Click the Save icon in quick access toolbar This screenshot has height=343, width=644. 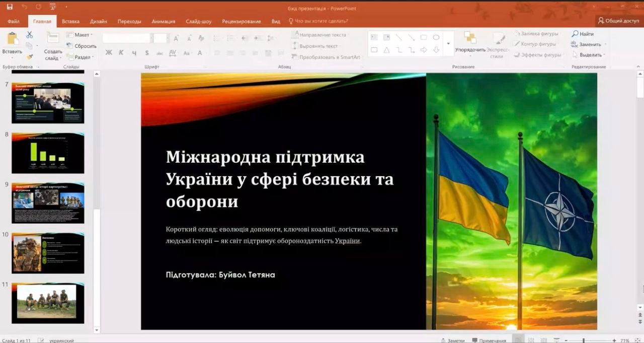tap(10, 7)
